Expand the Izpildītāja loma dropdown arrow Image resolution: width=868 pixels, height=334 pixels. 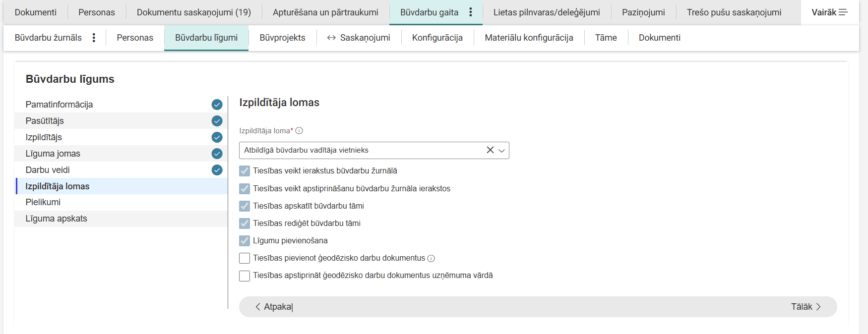(501, 151)
